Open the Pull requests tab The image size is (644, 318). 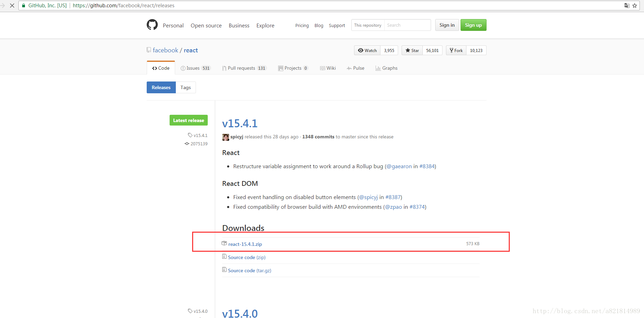(x=244, y=68)
